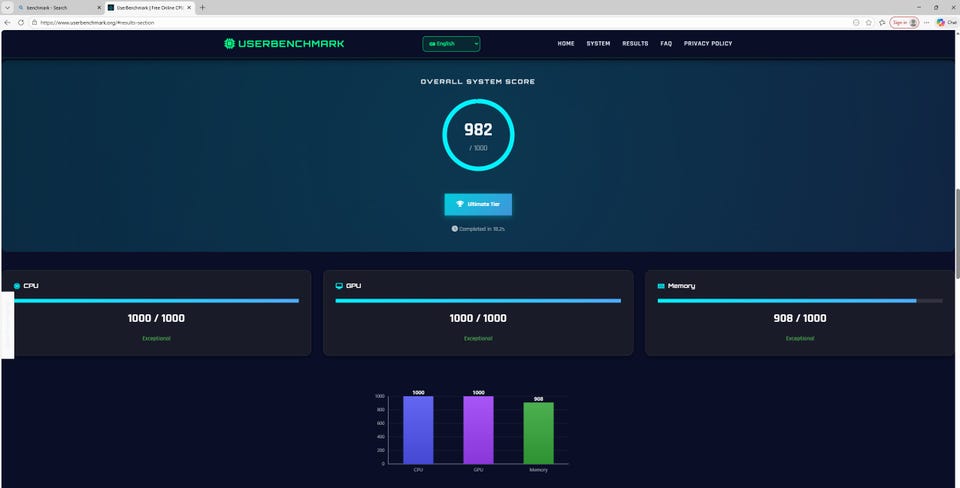Click the GPU card title text
The width and height of the screenshot is (960, 488).
353,286
